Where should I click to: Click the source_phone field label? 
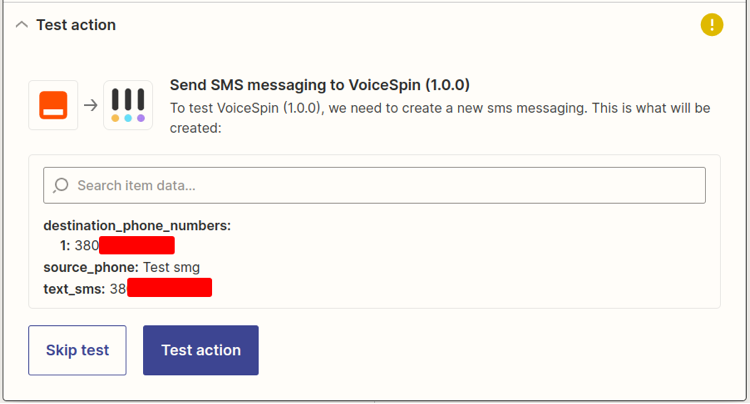pos(91,267)
